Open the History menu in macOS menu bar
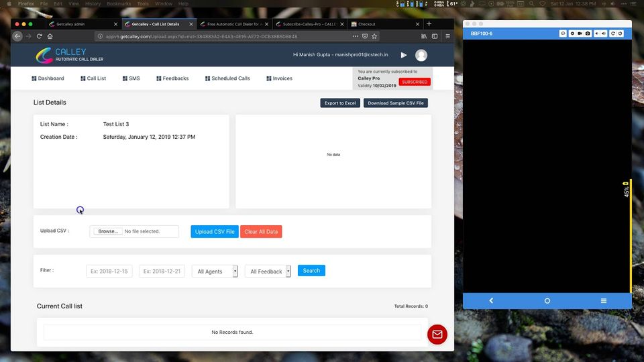Image resolution: width=644 pixels, height=362 pixels. pos(93,4)
